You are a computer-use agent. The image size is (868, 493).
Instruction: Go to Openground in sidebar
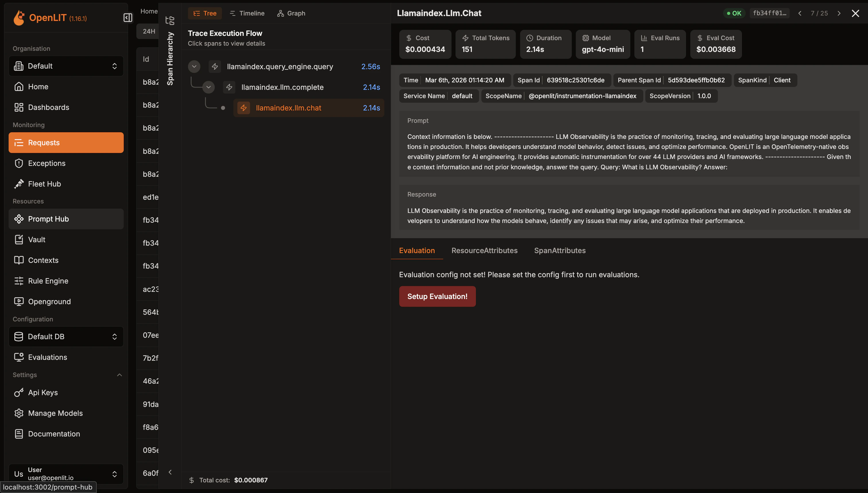click(49, 301)
